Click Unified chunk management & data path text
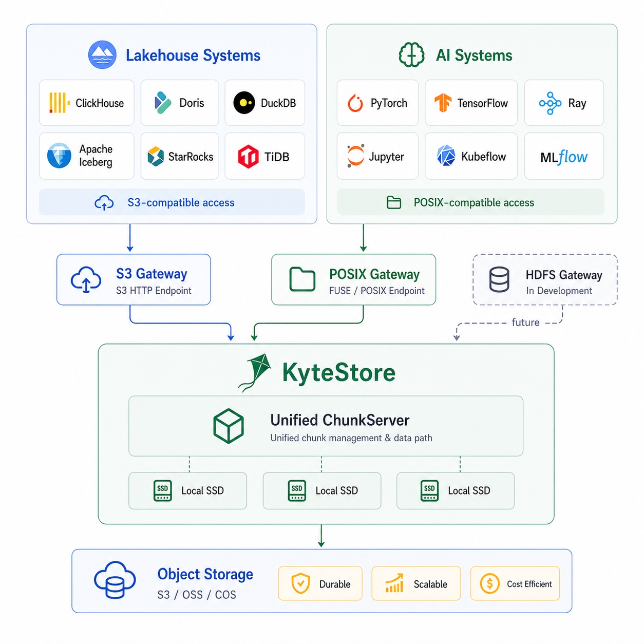Image resolution: width=644 pixels, height=644 pixels. (351, 438)
